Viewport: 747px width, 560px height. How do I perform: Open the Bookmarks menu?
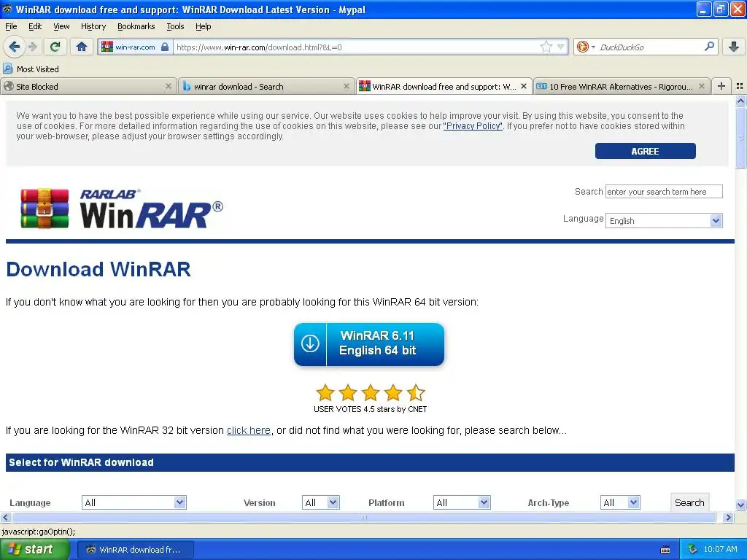(136, 26)
